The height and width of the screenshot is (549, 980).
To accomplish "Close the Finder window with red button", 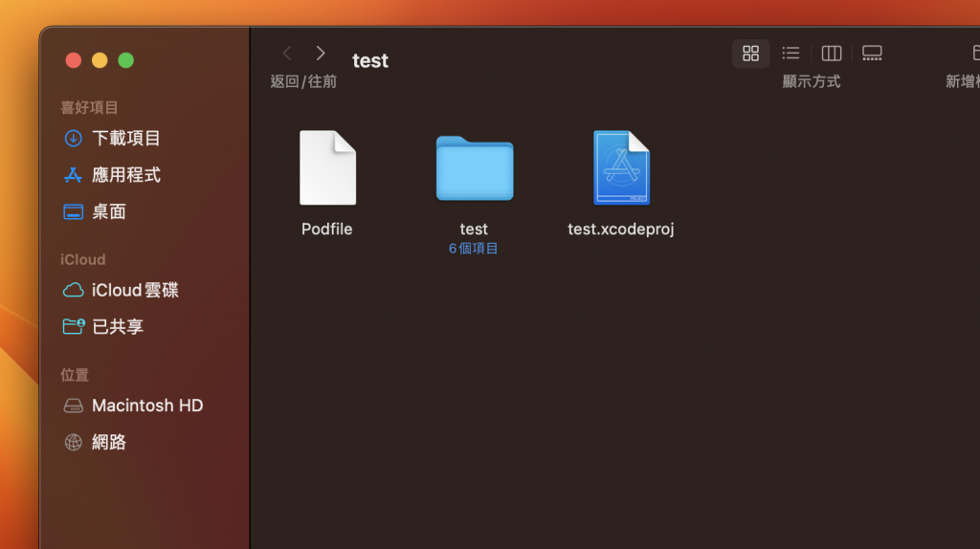I will (73, 60).
